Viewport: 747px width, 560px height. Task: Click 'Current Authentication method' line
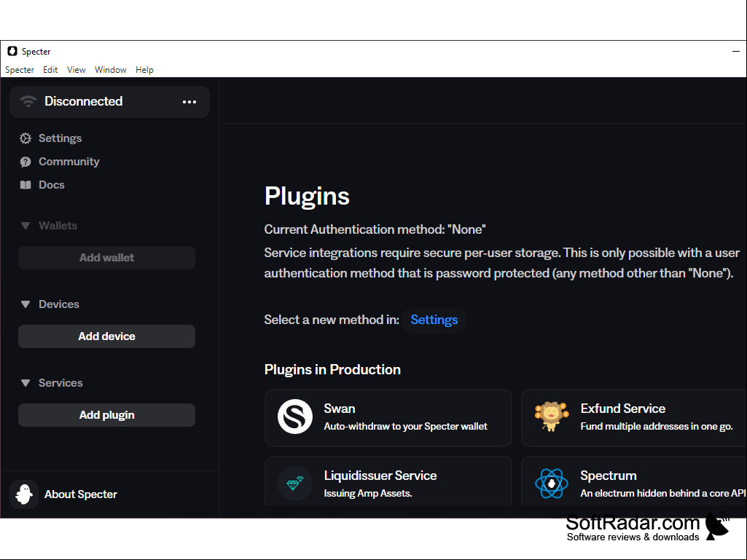(x=375, y=229)
